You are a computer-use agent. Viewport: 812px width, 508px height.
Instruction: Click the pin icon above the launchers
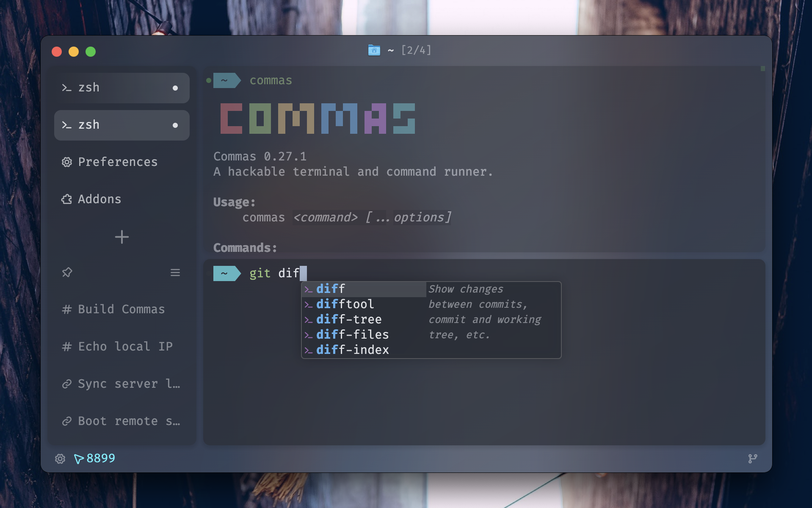click(x=67, y=273)
